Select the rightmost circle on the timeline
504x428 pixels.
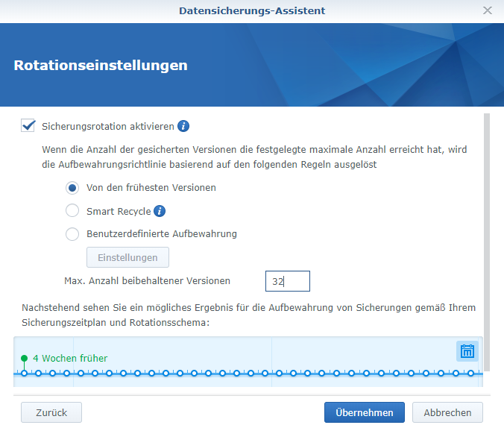tap(470, 373)
